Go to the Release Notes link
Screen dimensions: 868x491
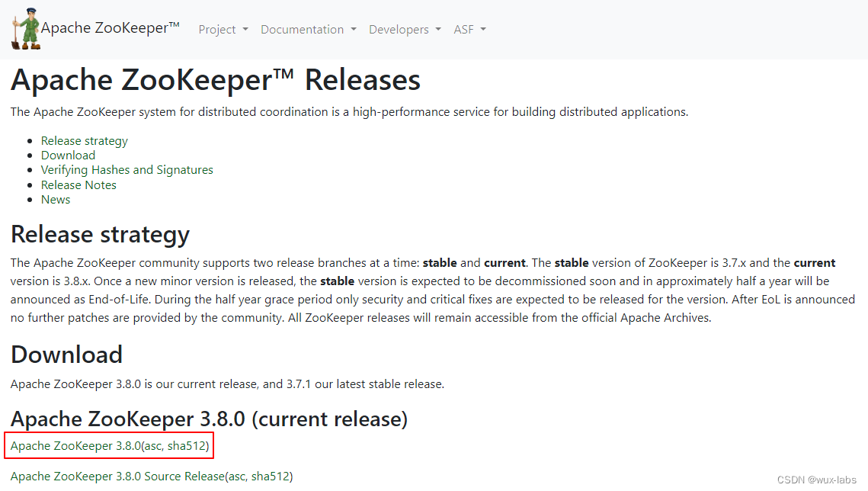[x=78, y=185]
